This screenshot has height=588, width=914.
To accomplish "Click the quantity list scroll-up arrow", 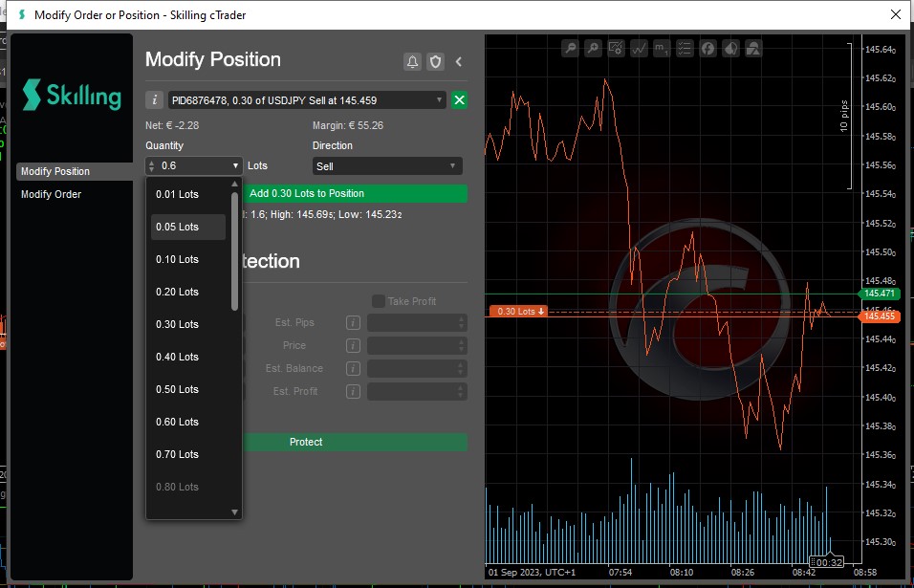I will click(234, 185).
